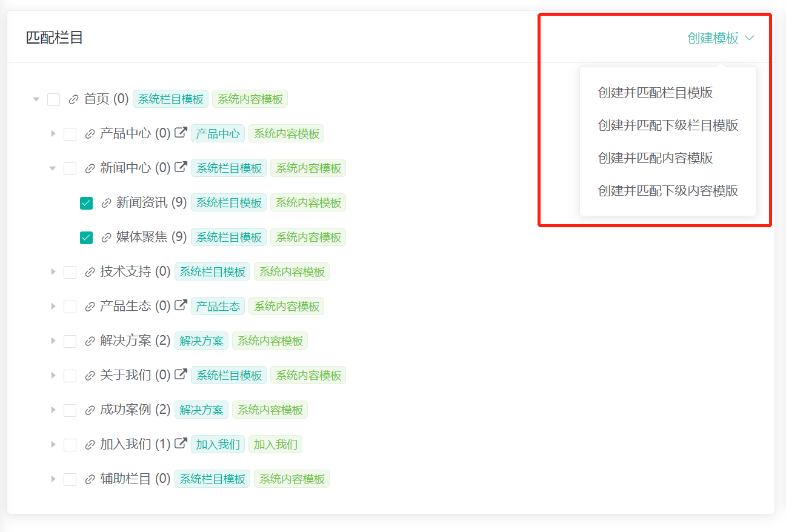
Task: Click external link icon after 关于我们
Action: point(181,374)
